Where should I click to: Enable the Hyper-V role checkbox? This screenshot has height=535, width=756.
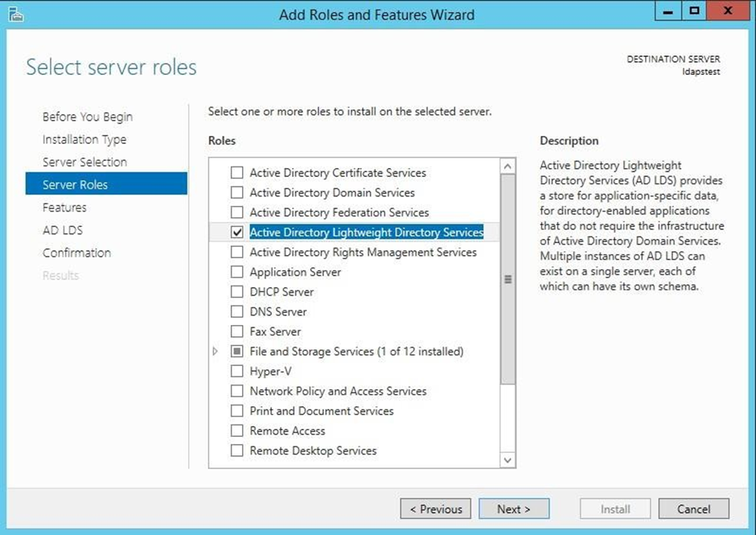(x=236, y=372)
